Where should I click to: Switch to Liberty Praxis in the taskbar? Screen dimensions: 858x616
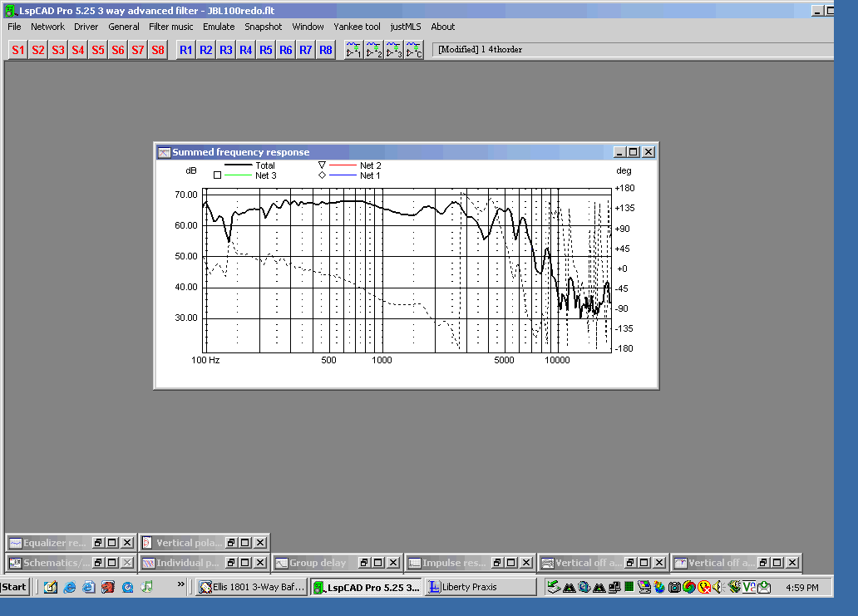click(x=481, y=587)
